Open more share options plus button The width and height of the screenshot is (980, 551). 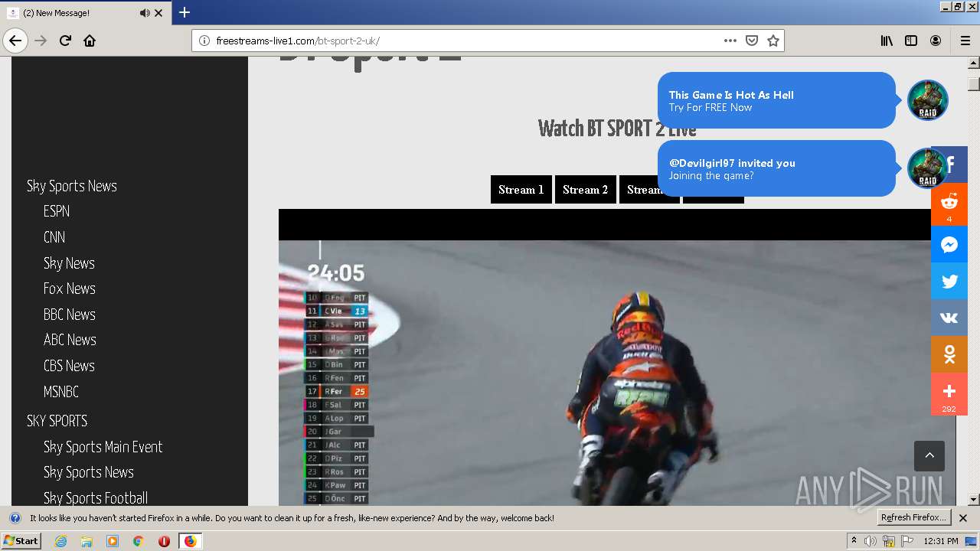949,394
